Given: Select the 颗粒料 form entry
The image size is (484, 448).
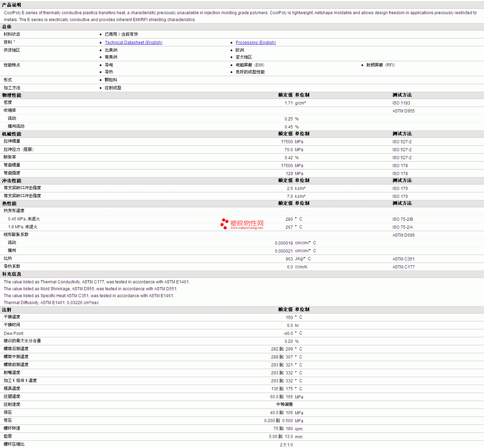Looking at the screenshot, I should [111, 80].
